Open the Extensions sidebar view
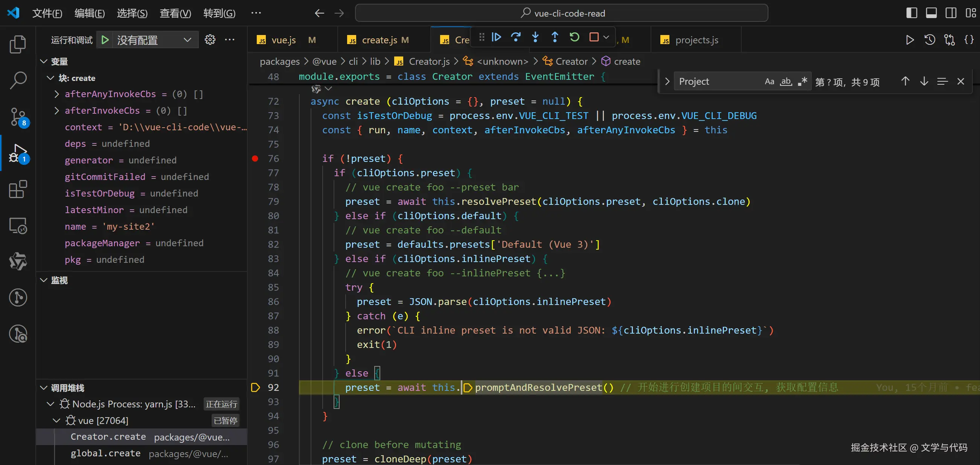The height and width of the screenshot is (465, 980). [18, 189]
